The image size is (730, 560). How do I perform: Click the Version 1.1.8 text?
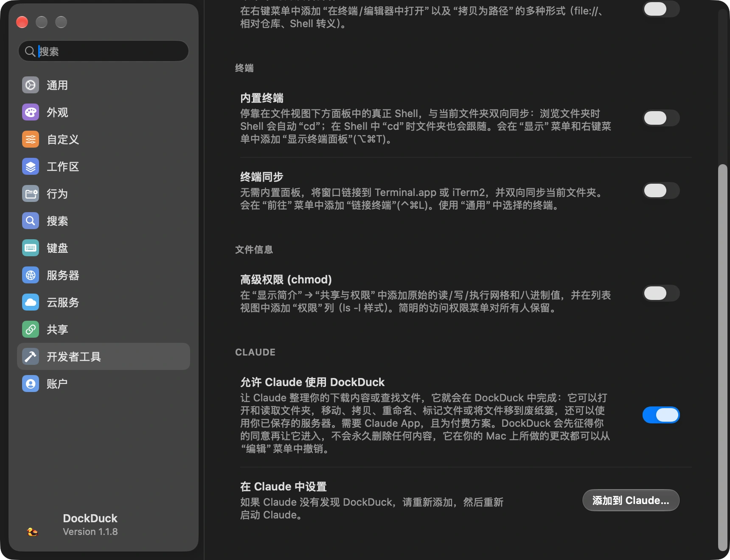click(x=90, y=532)
